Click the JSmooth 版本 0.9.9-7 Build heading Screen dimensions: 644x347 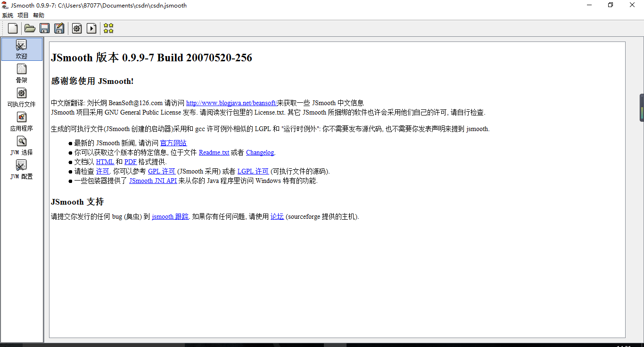click(x=151, y=58)
